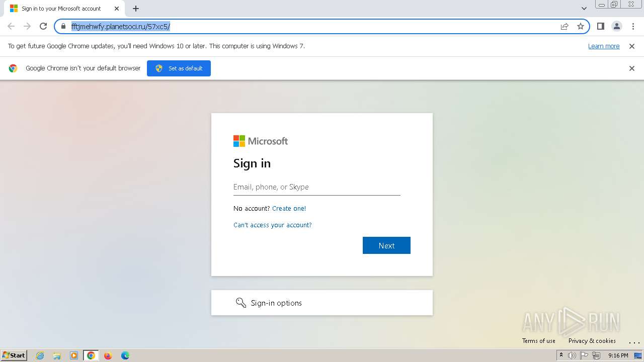Open the Windows Start menu
The height and width of the screenshot is (362, 644).
[14, 355]
